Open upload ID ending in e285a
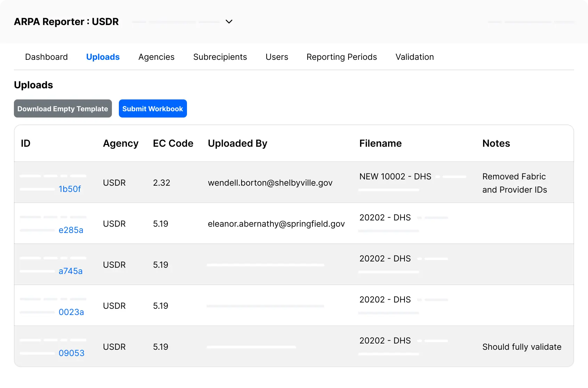 pos(71,230)
